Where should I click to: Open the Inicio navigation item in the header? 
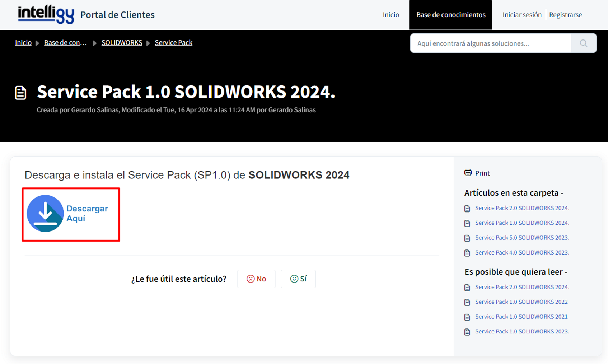pos(391,15)
